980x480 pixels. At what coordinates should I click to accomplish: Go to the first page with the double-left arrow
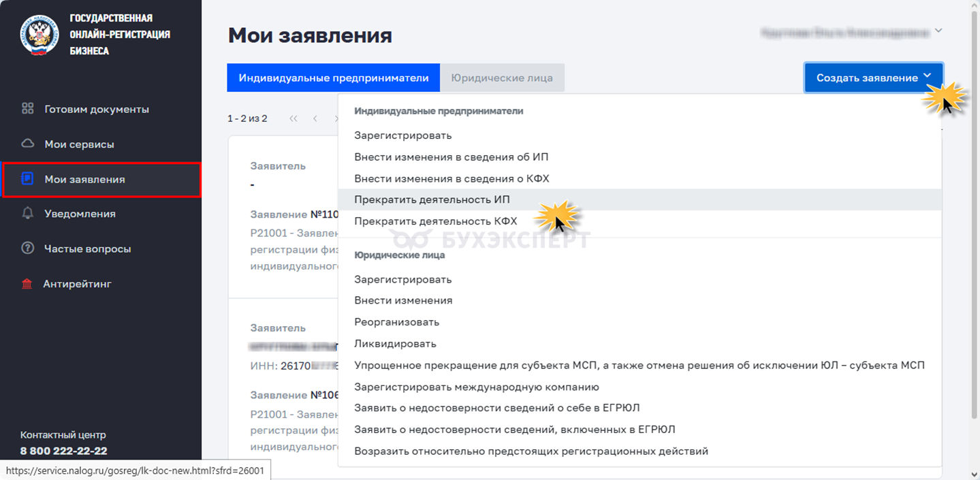(x=294, y=118)
